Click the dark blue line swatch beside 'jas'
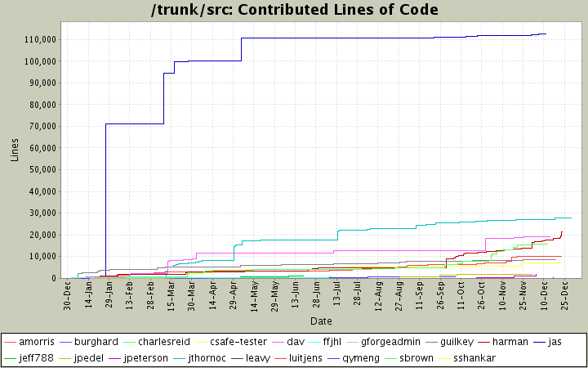 pyautogui.click(x=537, y=342)
